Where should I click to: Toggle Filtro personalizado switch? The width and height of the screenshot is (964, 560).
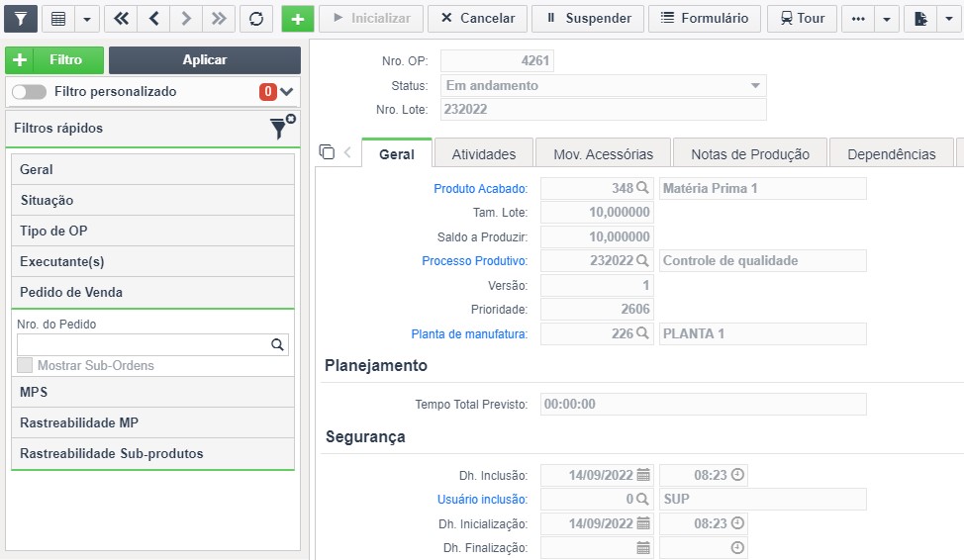[29, 92]
